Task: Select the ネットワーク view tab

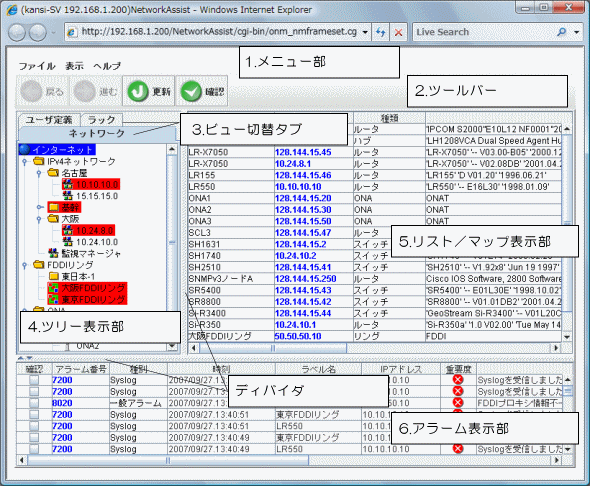Action: pos(97,133)
